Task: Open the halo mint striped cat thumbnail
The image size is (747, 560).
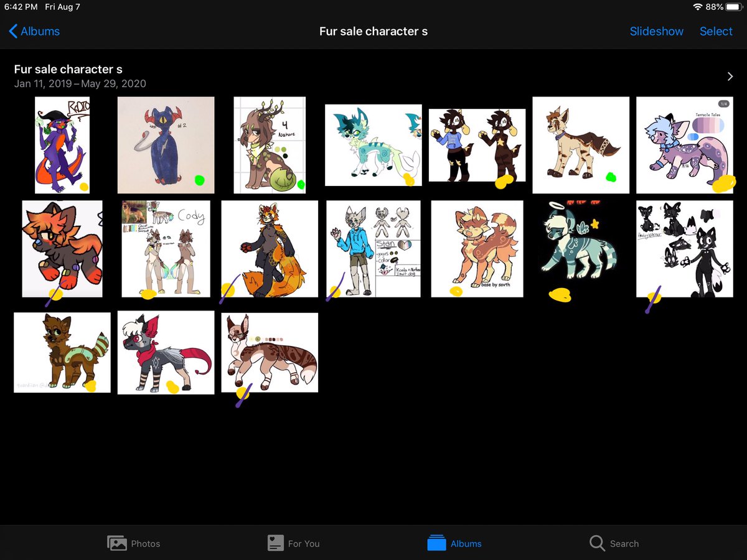Action: tap(581, 249)
